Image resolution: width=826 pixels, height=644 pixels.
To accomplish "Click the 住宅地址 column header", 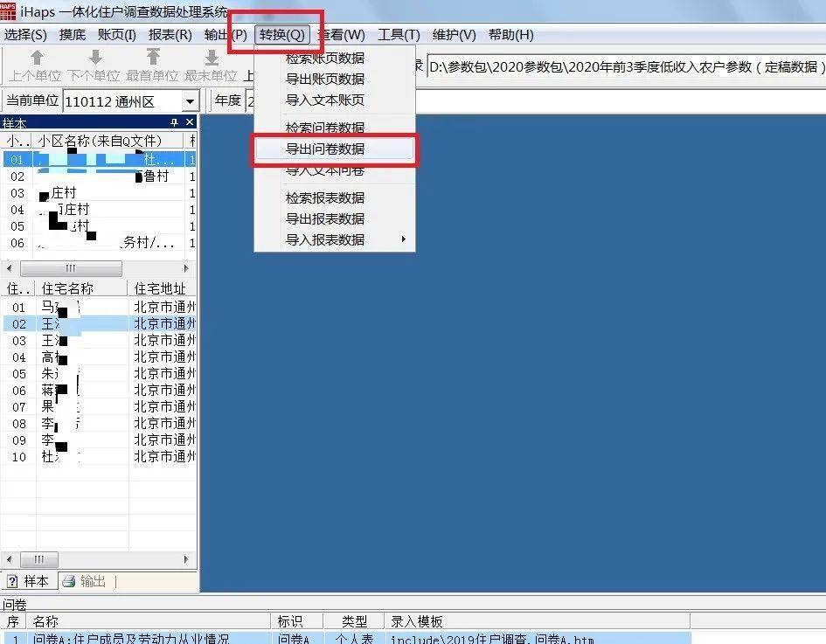I will click(163, 288).
